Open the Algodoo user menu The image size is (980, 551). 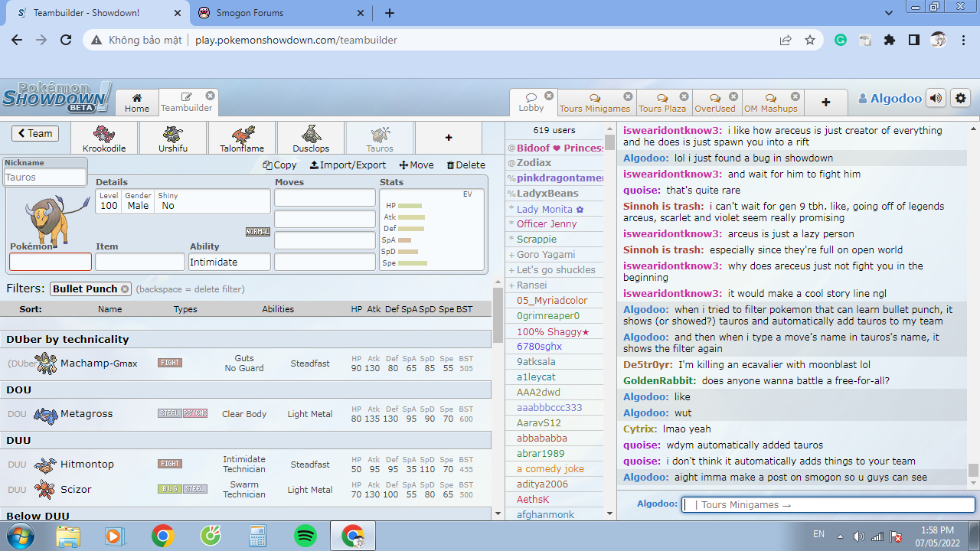[x=890, y=99]
